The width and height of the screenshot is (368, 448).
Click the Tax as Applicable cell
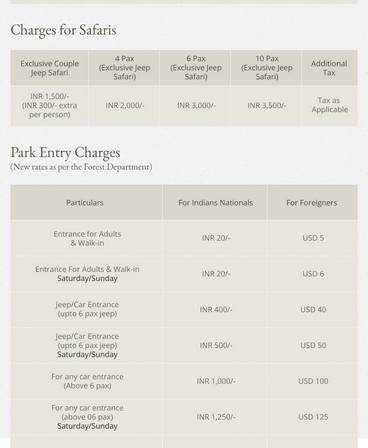329,105
